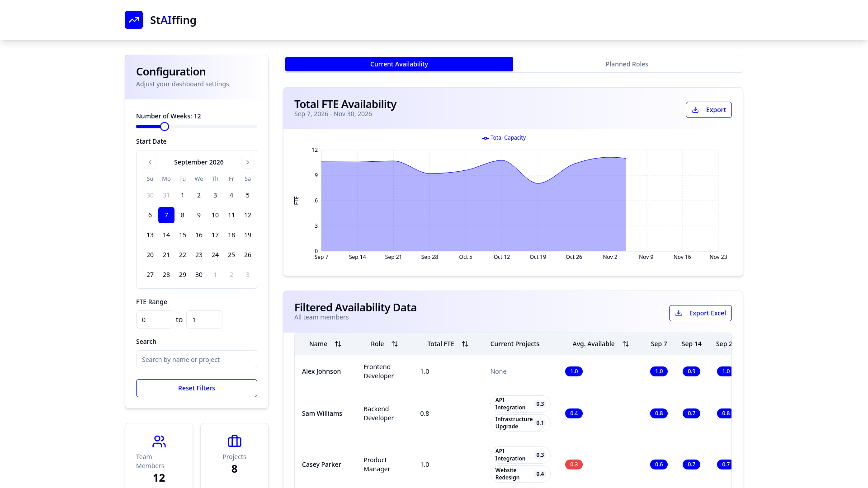The image size is (868, 488).
Task: Click the chart Export button
Action: [x=709, y=110]
